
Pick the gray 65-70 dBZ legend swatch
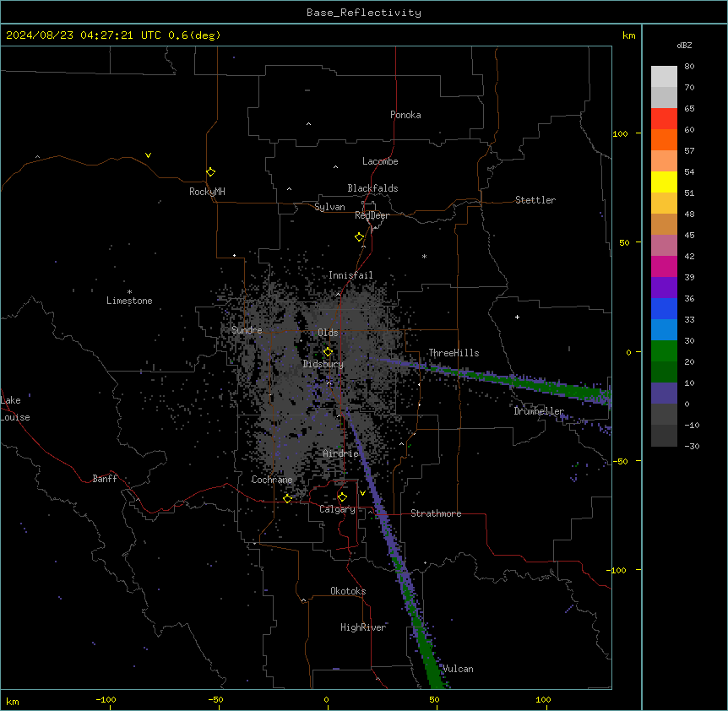click(664, 97)
